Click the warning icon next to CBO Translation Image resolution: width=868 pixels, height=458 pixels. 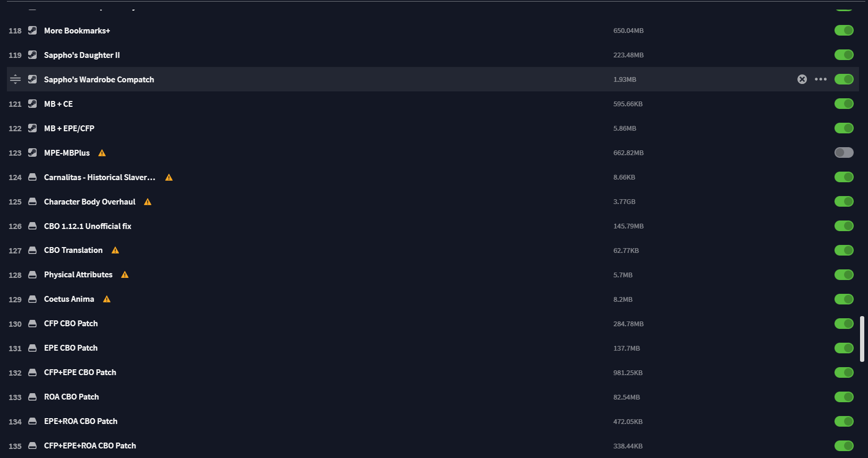tap(115, 250)
